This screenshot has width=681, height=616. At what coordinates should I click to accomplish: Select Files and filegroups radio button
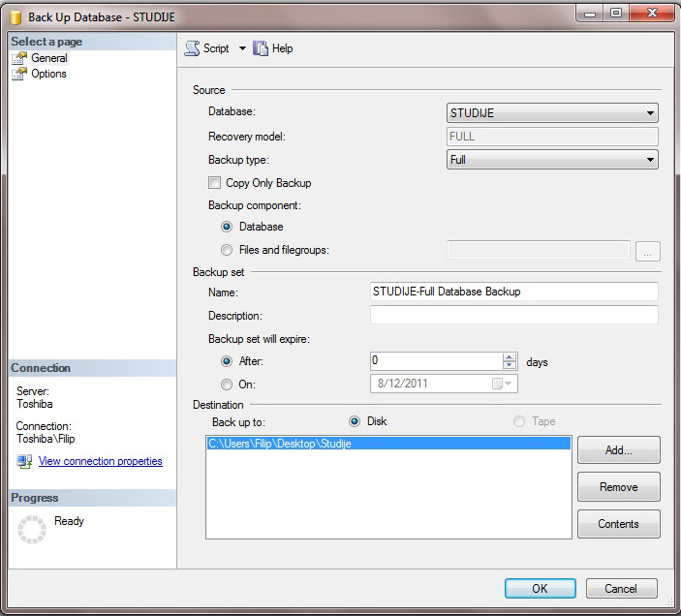[227, 250]
